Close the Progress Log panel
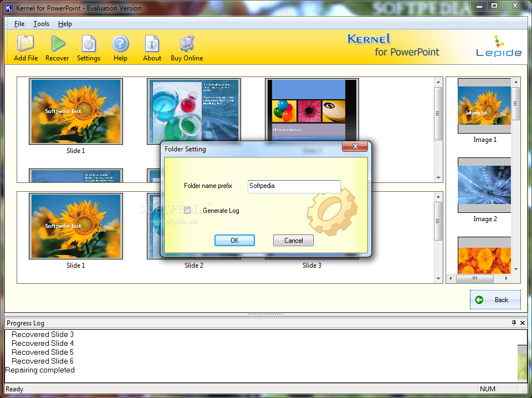The height and width of the screenshot is (398, 532). [523, 323]
